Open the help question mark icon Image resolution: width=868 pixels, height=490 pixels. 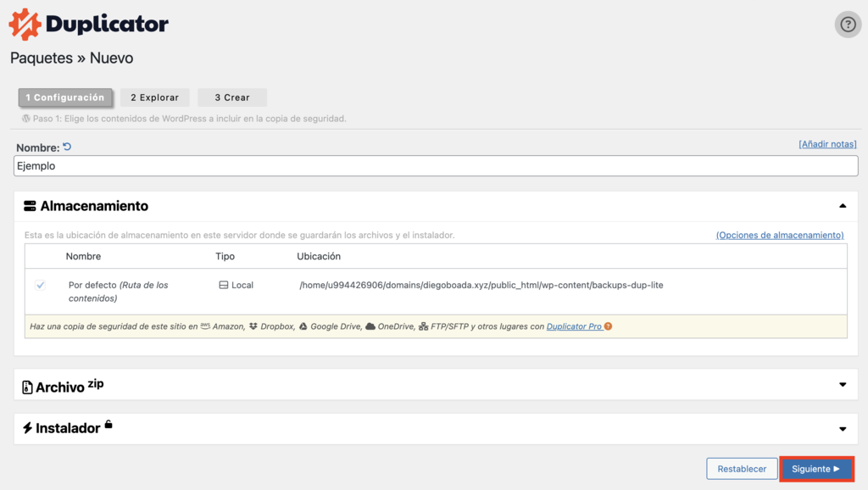coord(848,24)
